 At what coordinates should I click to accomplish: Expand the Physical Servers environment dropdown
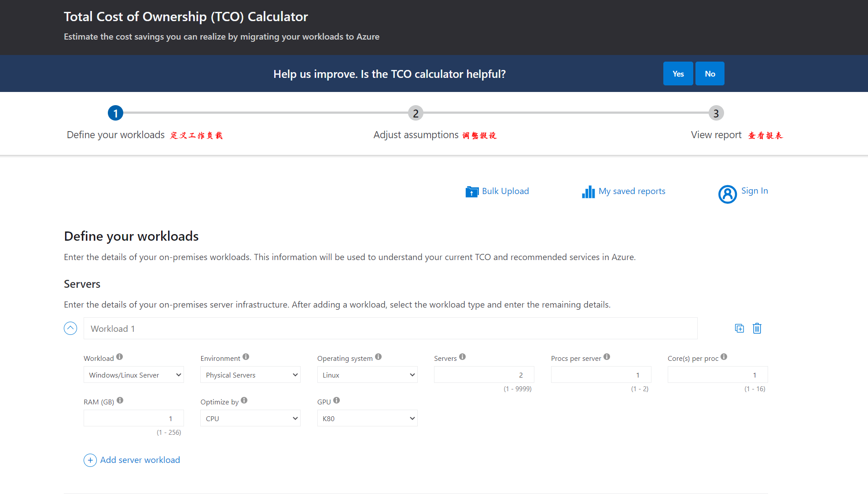tap(250, 375)
